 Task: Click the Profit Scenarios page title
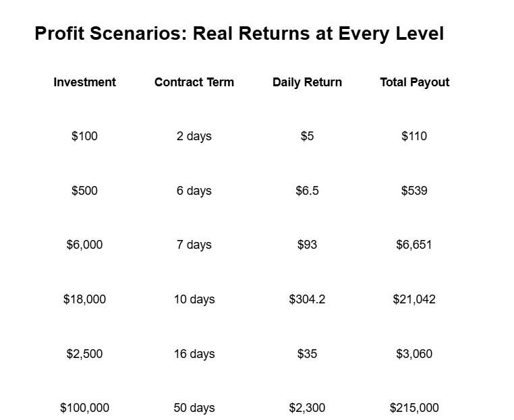[x=239, y=34]
